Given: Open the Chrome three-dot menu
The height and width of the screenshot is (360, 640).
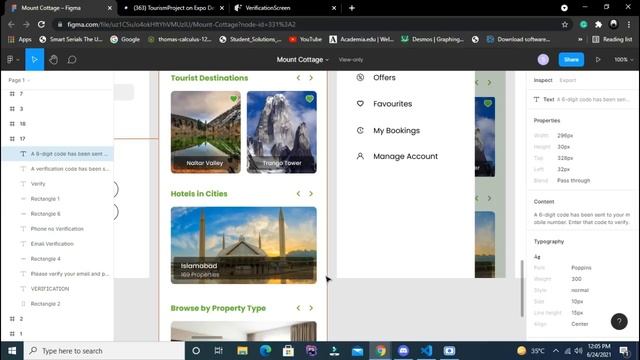Looking at the screenshot, I should click(x=629, y=24).
